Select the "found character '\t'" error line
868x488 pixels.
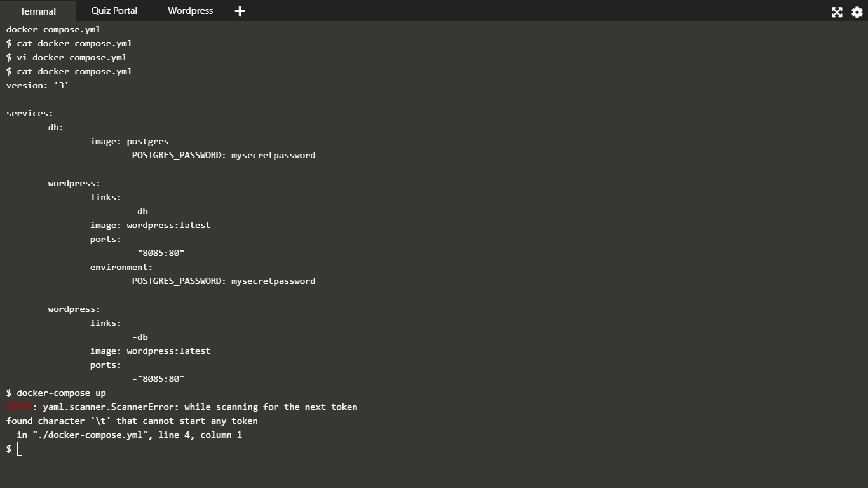click(x=132, y=421)
